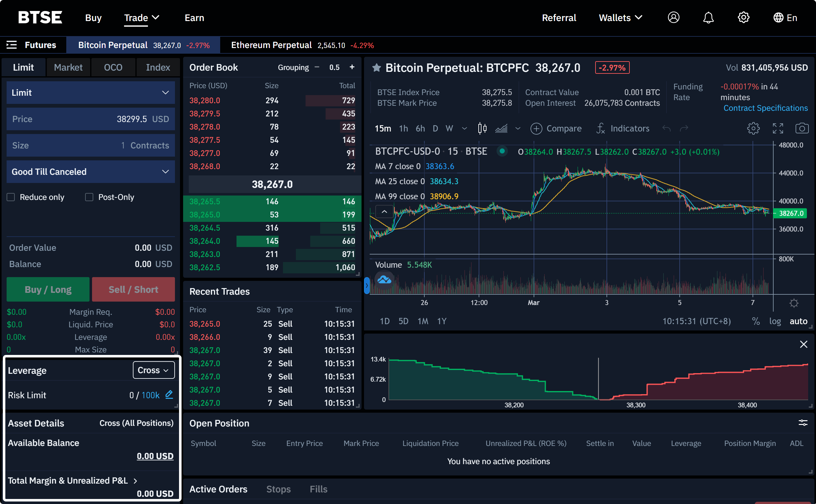Toggle log scale on chart
This screenshot has width=816, height=504.
coord(775,321)
